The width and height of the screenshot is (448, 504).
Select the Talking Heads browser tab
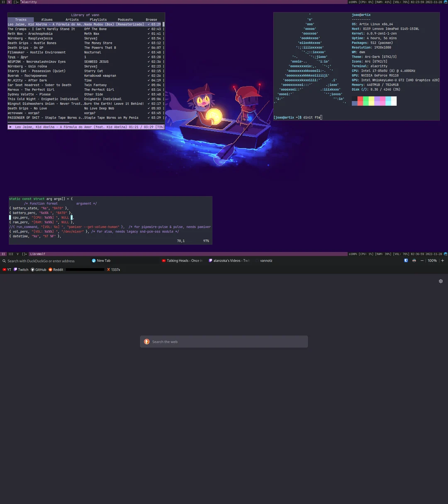(x=183, y=261)
